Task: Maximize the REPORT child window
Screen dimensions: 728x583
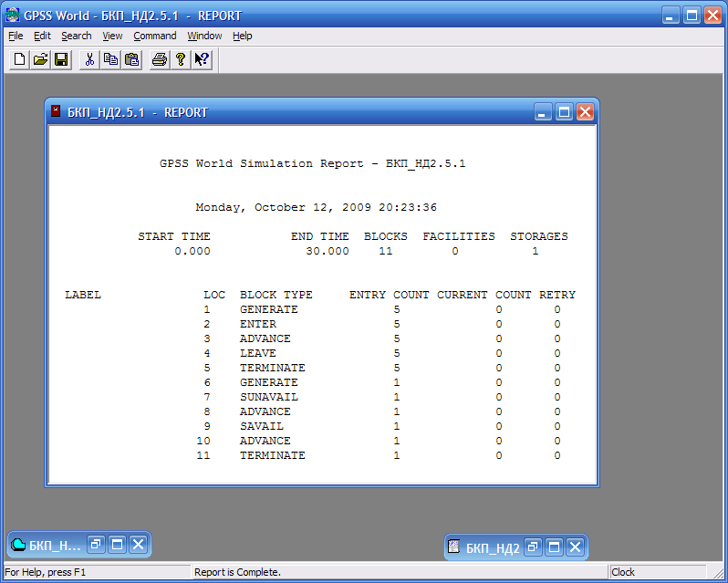Action: tap(564, 112)
